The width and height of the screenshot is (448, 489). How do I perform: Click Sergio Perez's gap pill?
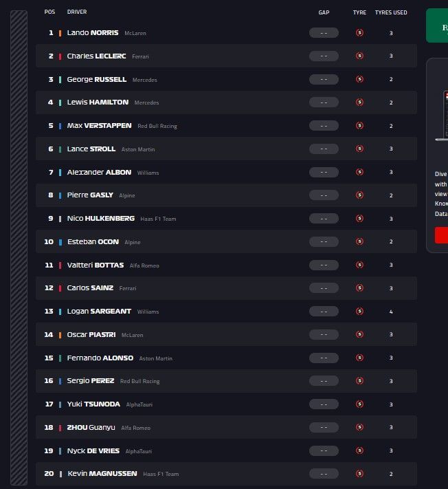point(324,381)
